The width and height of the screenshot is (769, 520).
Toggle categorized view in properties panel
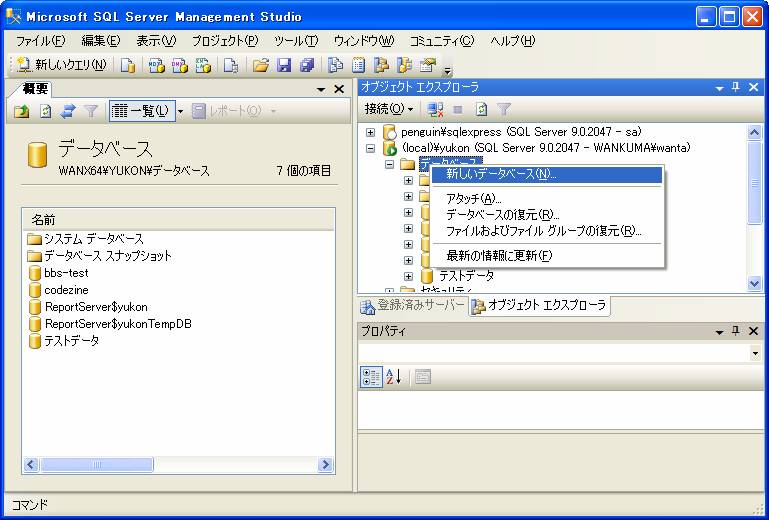[x=370, y=376]
